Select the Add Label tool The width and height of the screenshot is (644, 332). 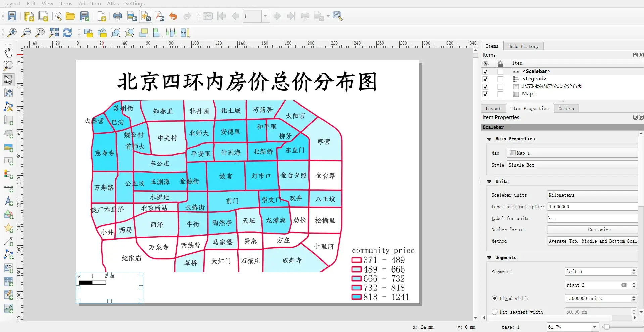(9, 161)
